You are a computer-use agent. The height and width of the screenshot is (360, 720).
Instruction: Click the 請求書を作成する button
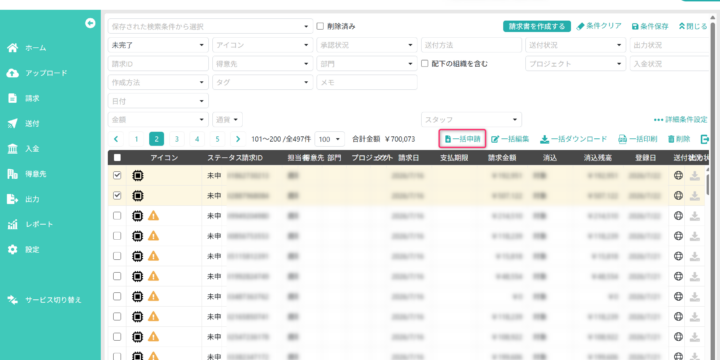(x=537, y=26)
